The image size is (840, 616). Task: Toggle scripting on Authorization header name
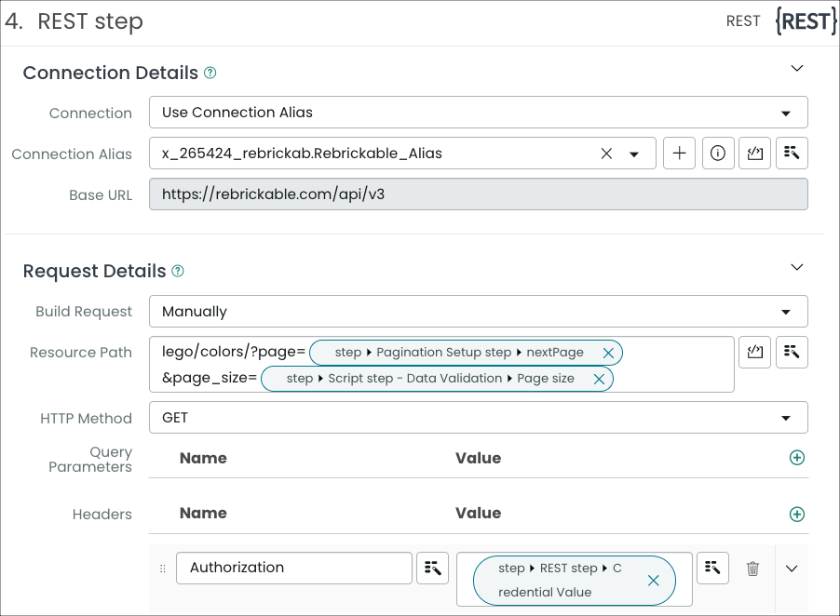(x=432, y=568)
